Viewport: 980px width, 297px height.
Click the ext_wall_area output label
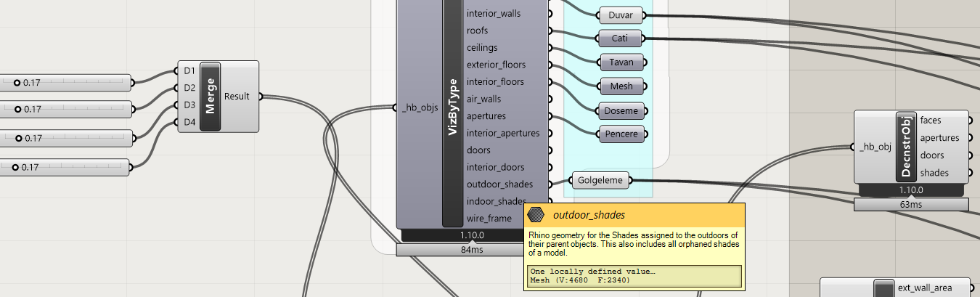click(x=933, y=288)
